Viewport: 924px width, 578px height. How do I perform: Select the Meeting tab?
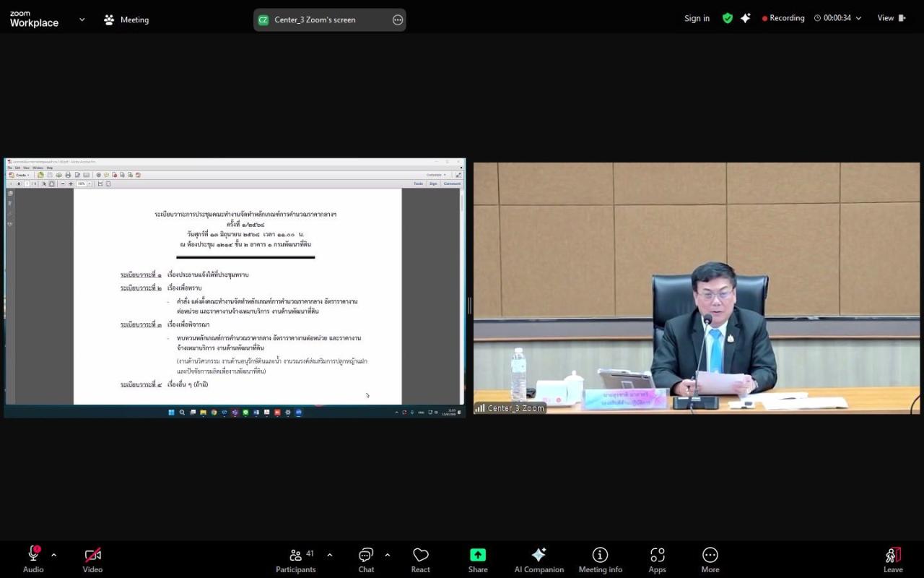click(x=126, y=20)
